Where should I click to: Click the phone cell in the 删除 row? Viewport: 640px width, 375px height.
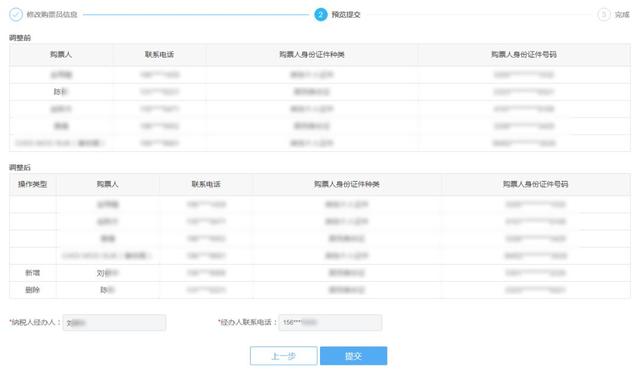pyautogui.click(x=206, y=290)
